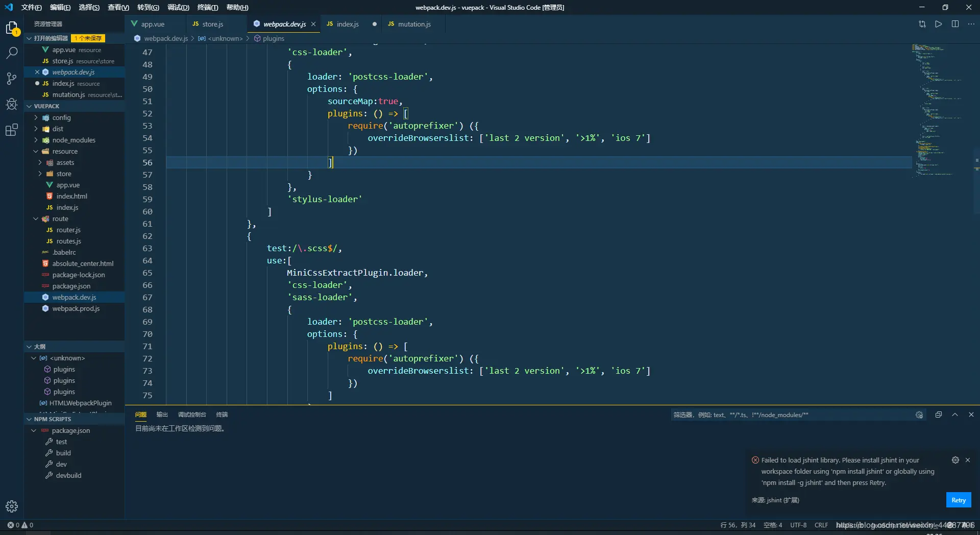This screenshot has height=535, width=980.
Task: Switch to the 输出 panel tab
Action: pyautogui.click(x=162, y=415)
